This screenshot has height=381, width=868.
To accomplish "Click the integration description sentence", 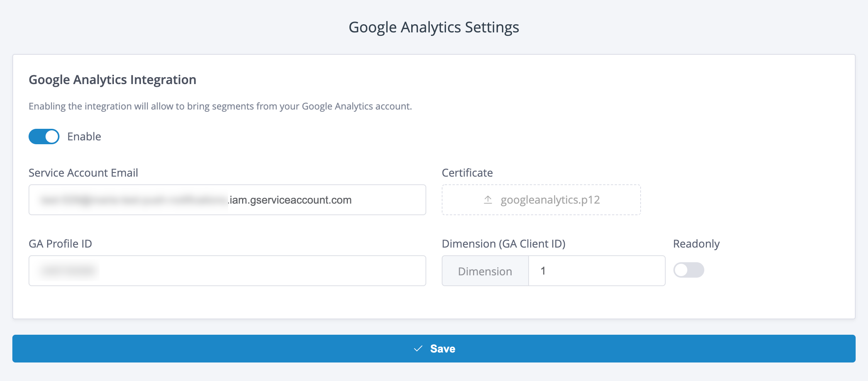I will pyautogui.click(x=220, y=106).
